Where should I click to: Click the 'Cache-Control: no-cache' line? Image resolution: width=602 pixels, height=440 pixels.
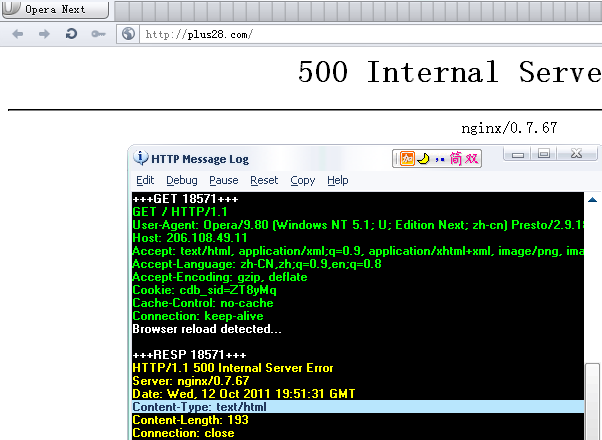pos(203,303)
